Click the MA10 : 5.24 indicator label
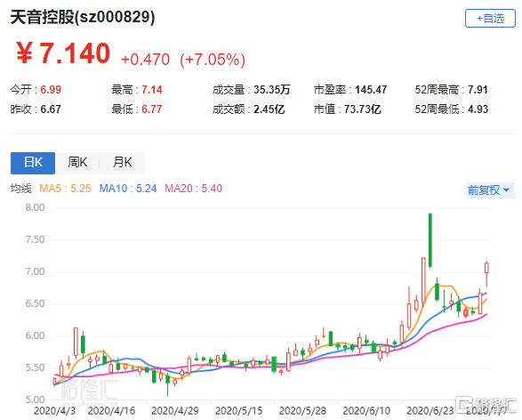522x420 pixels. click(128, 189)
